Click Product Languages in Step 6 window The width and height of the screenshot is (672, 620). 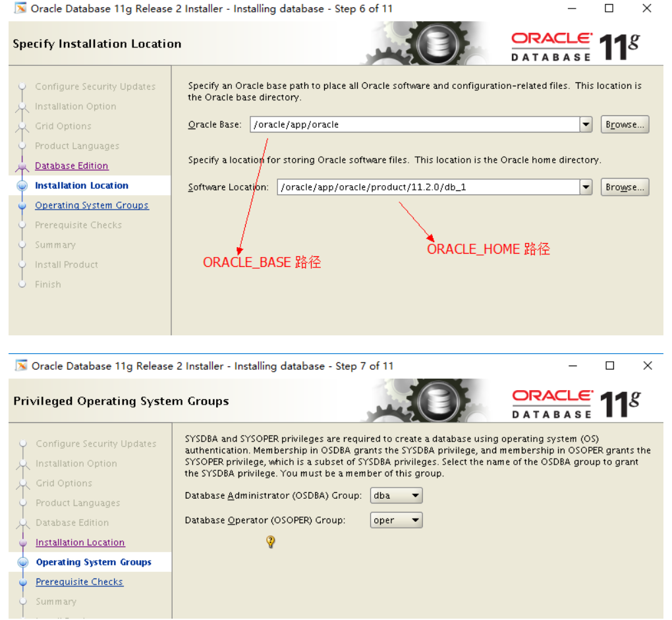[77, 146]
